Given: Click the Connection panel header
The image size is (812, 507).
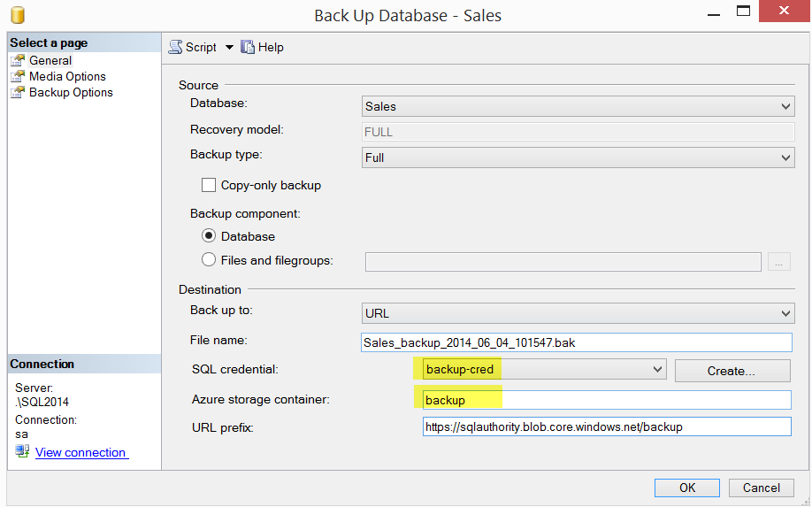Looking at the screenshot, I should [x=84, y=364].
